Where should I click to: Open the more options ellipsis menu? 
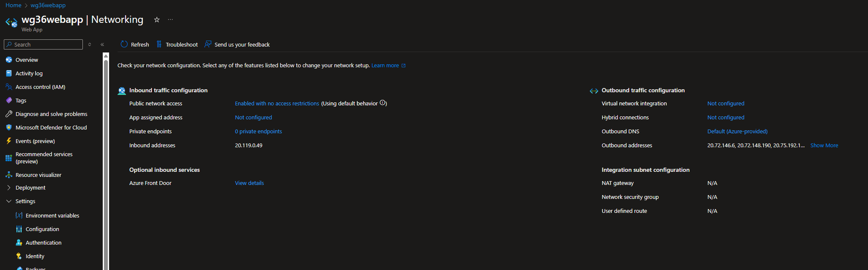[x=170, y=20]
